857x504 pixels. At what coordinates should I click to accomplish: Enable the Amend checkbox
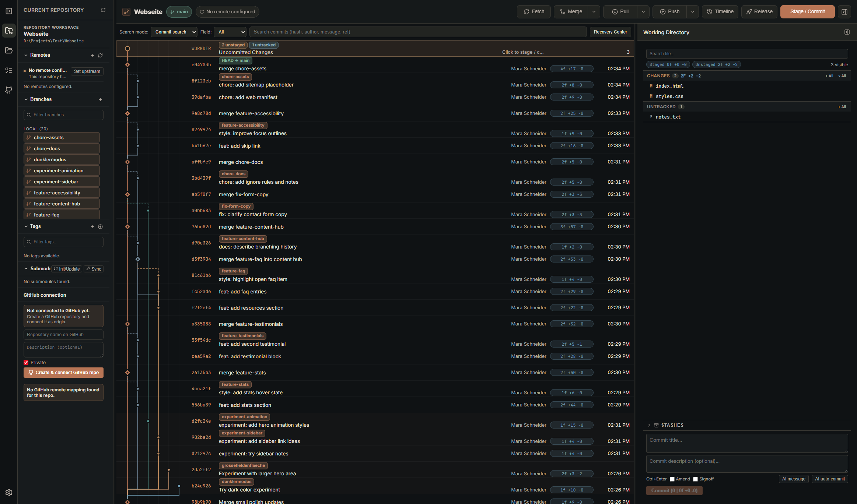pos(672,479)
